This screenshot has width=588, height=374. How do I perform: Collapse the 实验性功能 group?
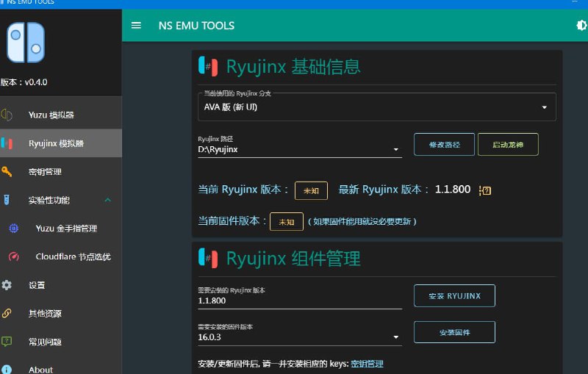click(61, 200)
